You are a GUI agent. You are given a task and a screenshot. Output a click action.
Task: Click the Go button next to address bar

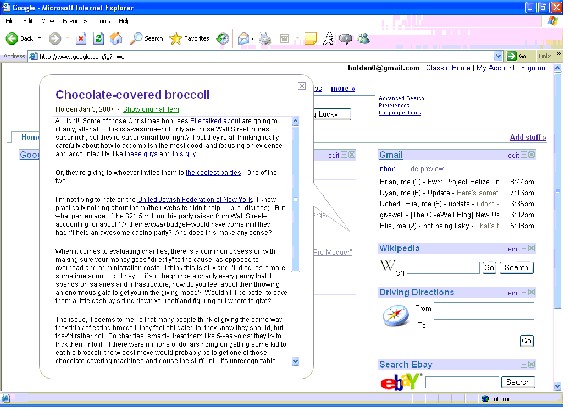tap(517, 56)
